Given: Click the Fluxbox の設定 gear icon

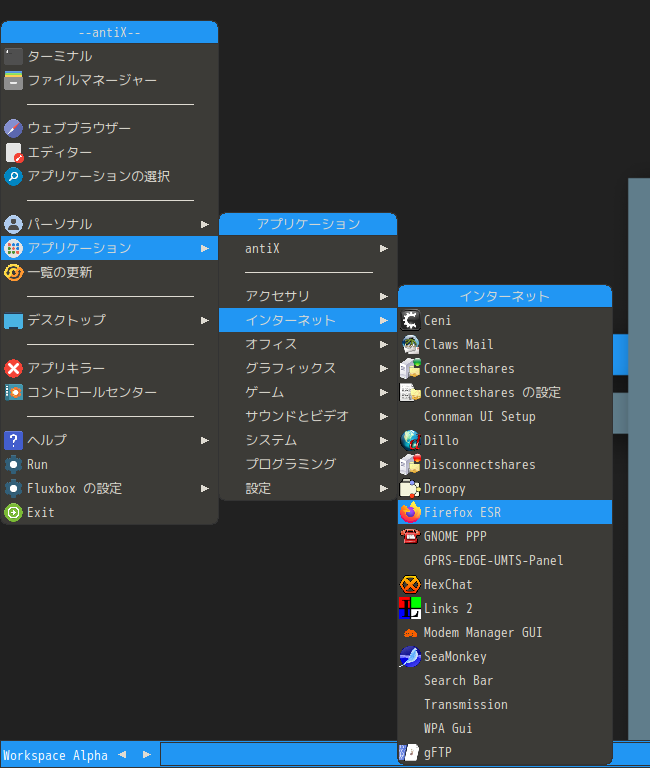Looking at the screenshot, I should pyautogui.click(x=13, y=488).
